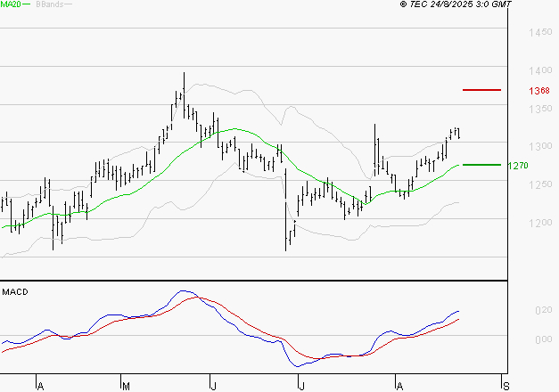This screenshot has height=392, width=559.
Task: Click the MACD 000 scale label
Action: [544, 339]
